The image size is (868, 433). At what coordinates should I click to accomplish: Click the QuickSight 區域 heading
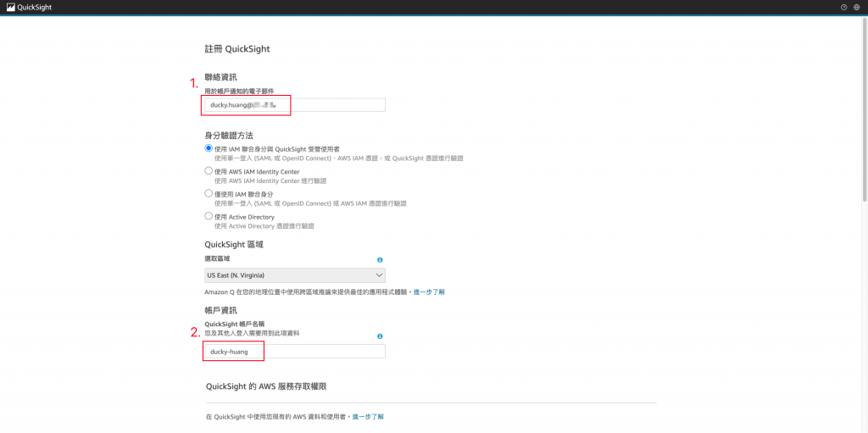coord(234,244)
